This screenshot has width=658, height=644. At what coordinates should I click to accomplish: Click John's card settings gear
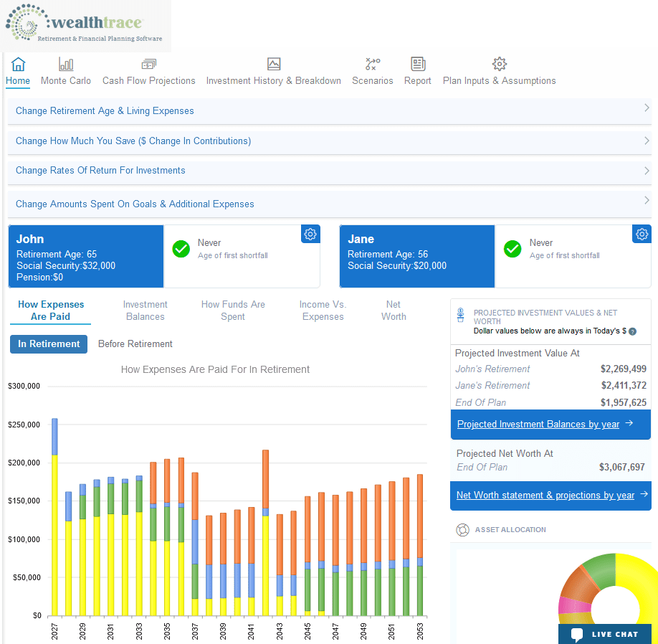click(310, 235)
